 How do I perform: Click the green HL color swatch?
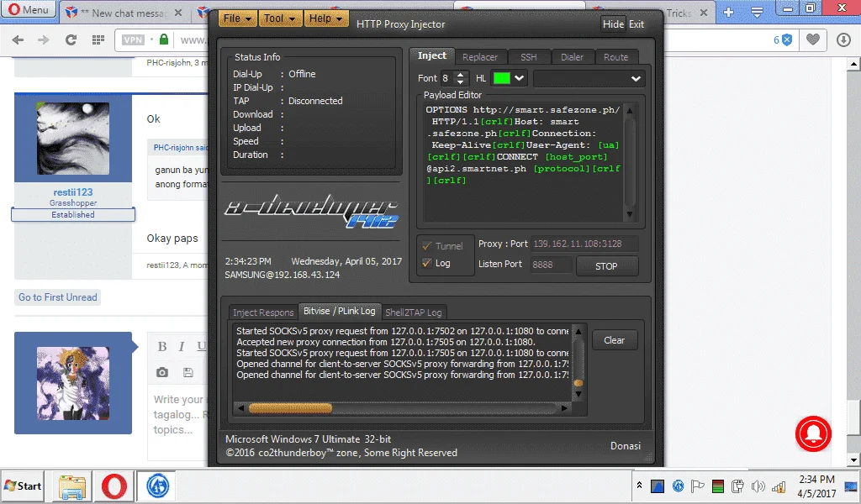coord(501,78)
